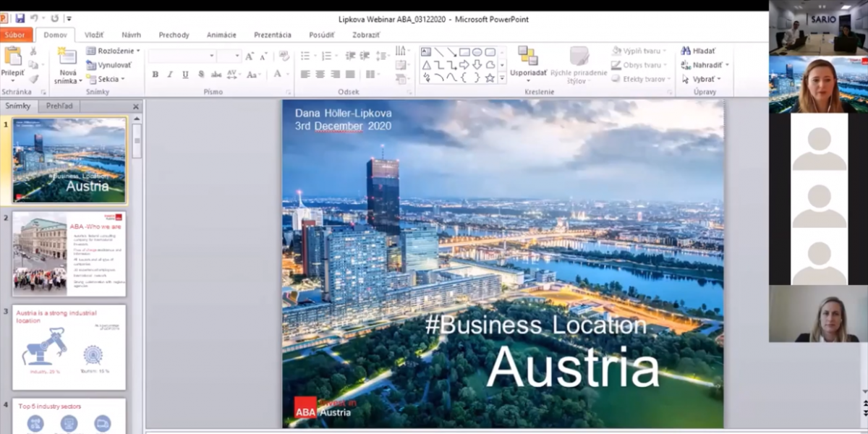Click the Nahradiť replace button
Screen dimensions: 868x434
click(705, 65)
